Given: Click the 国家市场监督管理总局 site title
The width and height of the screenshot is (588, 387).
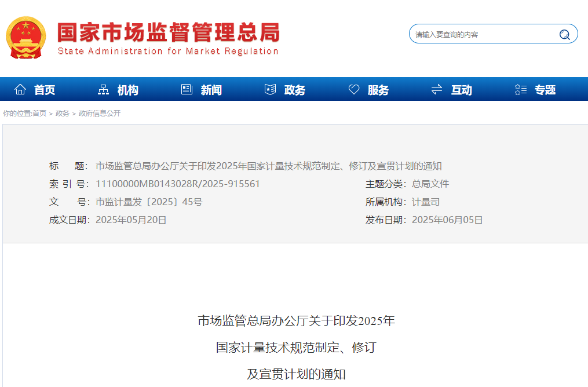Looking at the screenshot, I should point(168,32).
